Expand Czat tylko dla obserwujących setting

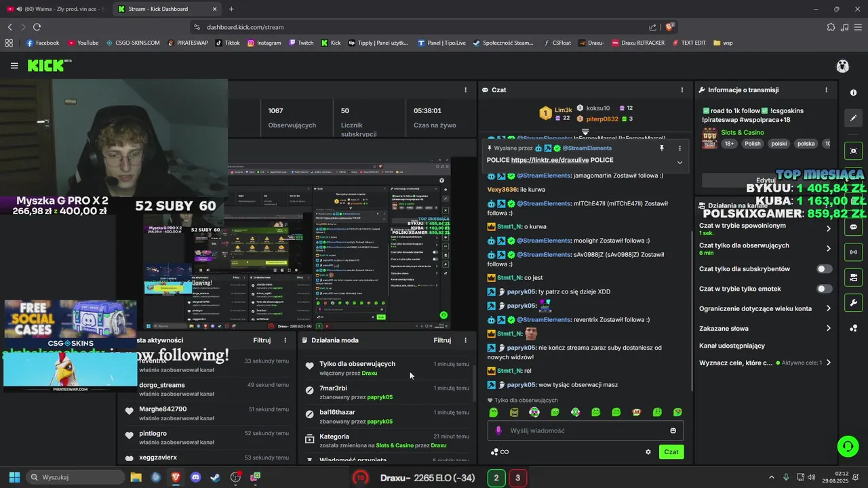[x=828, y=249]
